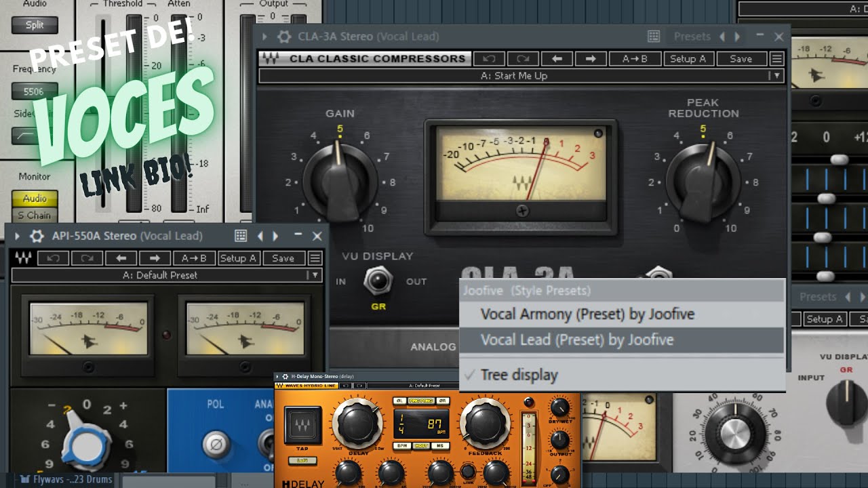Click the sidechain filter shape button
Viewport: 868px width, 488px height.
[x=35, y=136]
